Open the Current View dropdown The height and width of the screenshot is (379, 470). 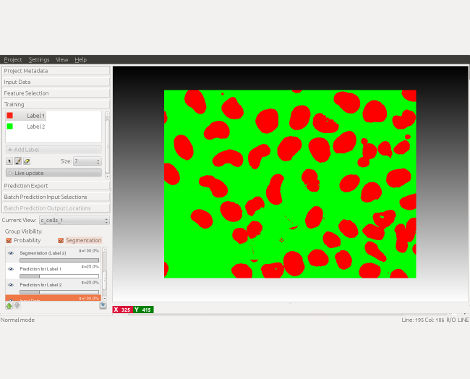pyautogui.click(x=74, y=220)
